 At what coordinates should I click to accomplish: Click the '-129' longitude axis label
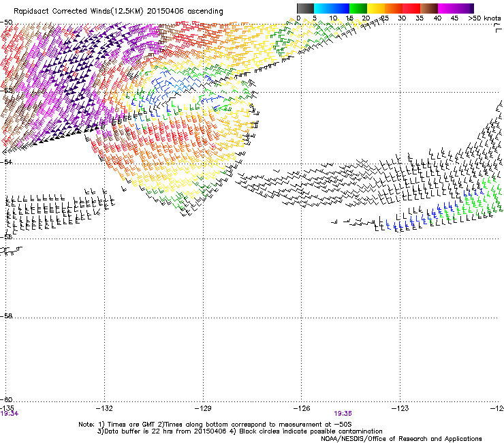203,408
